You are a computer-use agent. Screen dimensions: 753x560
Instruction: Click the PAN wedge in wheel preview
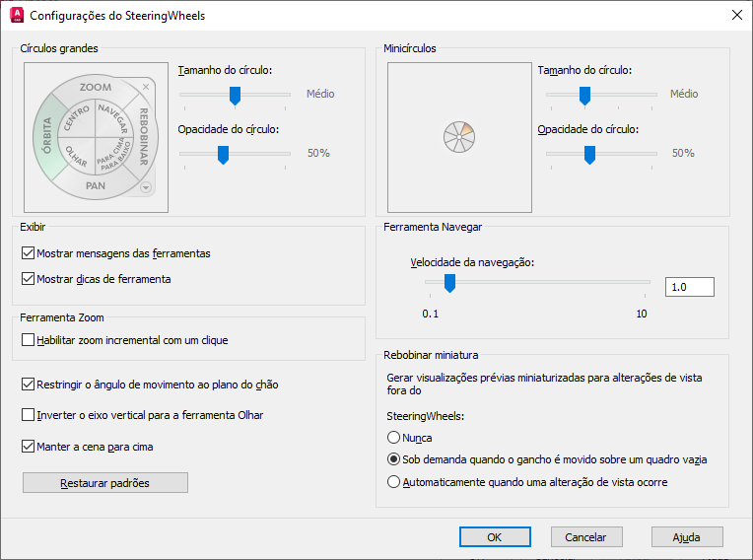tap(96, 186)
